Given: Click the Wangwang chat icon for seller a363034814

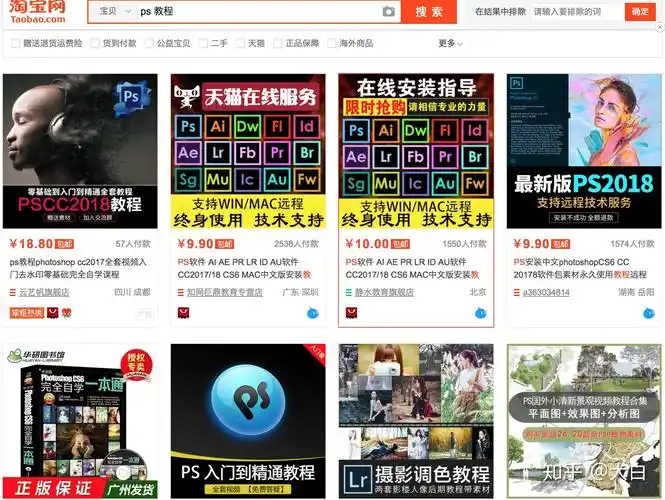Looking at the screenshot, I should click(649, 313).
